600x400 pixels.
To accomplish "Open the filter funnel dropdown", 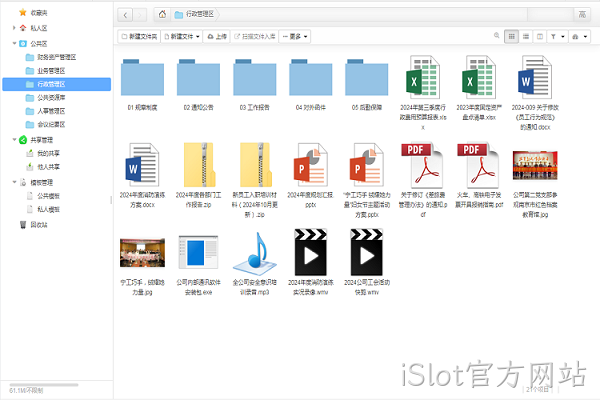I will 558,37.
